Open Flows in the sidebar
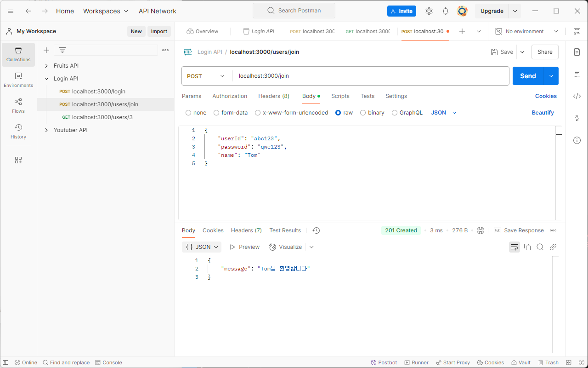The width and height of the screenshot is (588, 368). pos(18,106)
